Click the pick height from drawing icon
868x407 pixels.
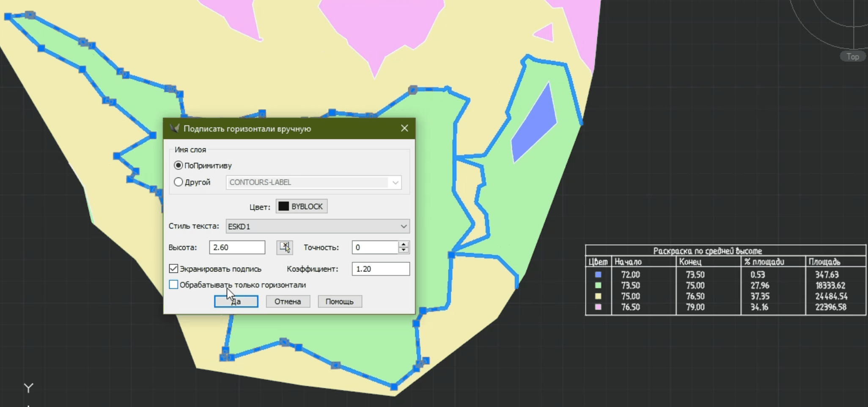(284, 247)
